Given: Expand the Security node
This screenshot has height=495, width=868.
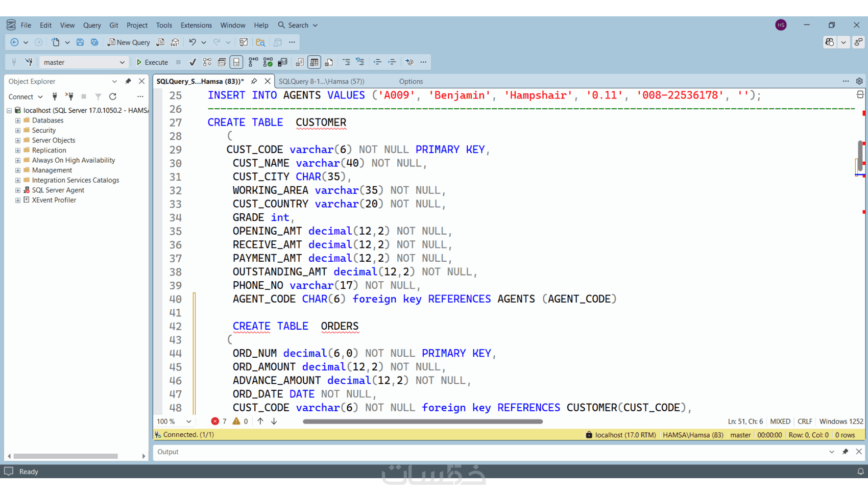Looking at the screenshot, I should pos(18,131).
